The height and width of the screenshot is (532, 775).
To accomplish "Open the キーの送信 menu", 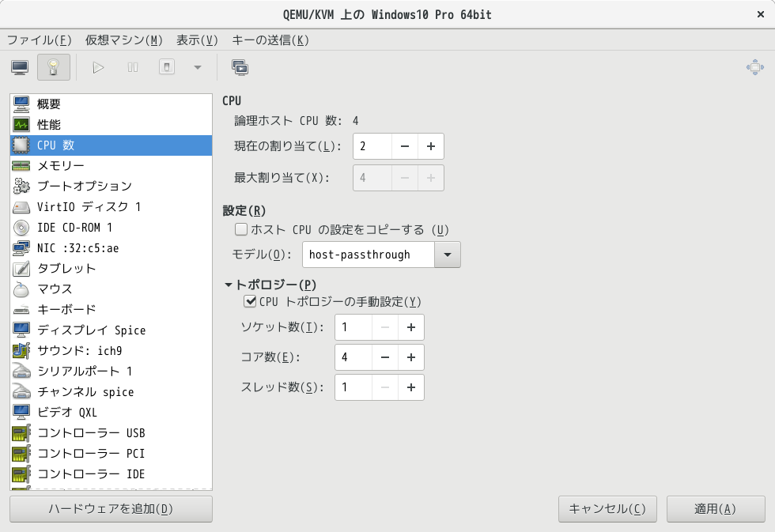I will point(270,40).
